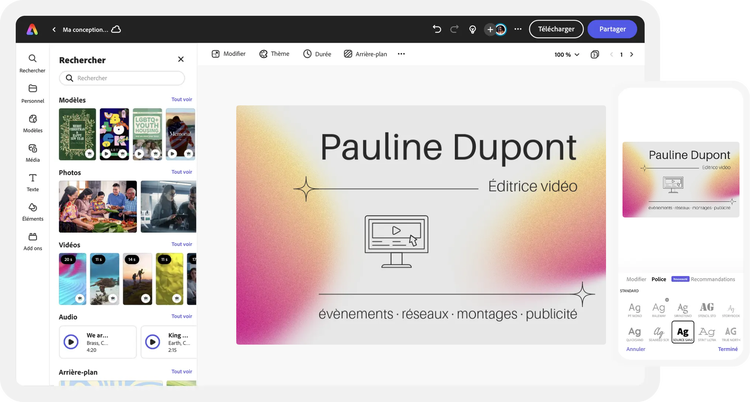Choose the selected Source Sans font sample
The width and height of the screenshot is (750, 402).
click(683, 332)
